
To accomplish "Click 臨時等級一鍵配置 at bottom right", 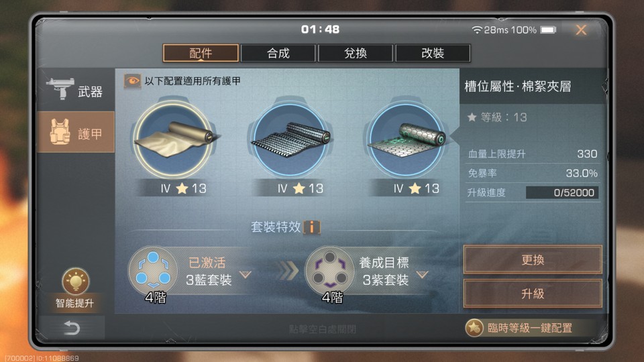I will coord(530,328).
